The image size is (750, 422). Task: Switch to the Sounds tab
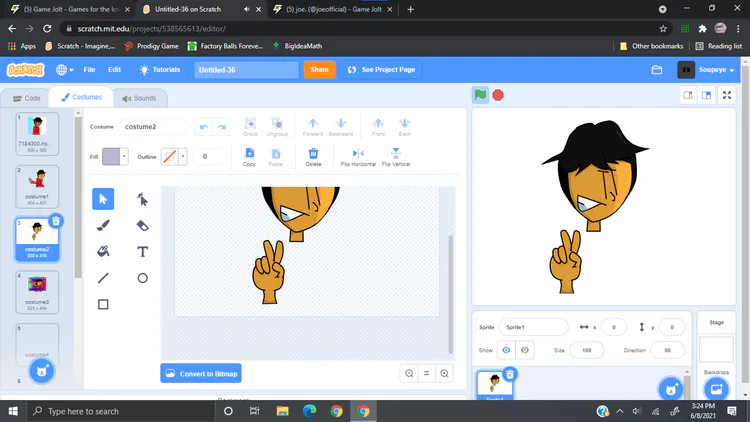[x=139, y=98]
